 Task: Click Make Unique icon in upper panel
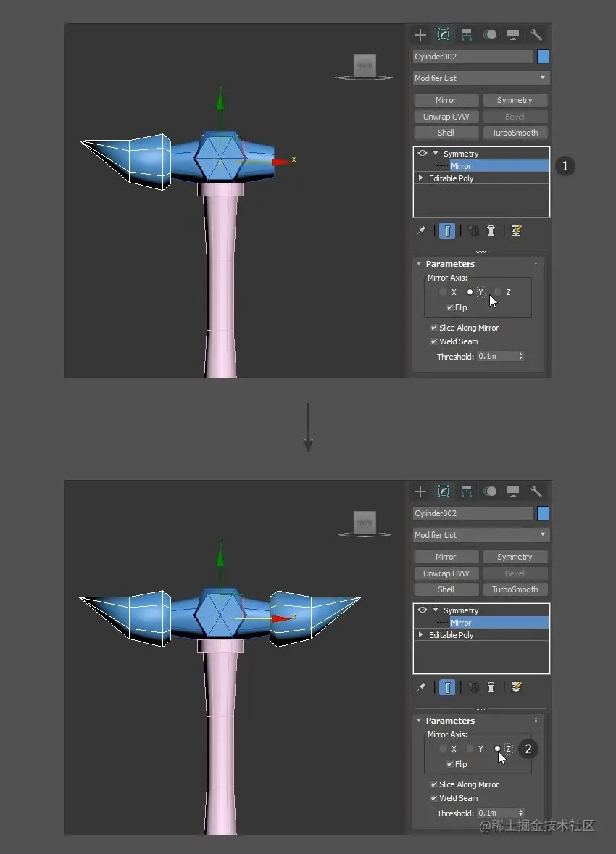tap(473, 231)
